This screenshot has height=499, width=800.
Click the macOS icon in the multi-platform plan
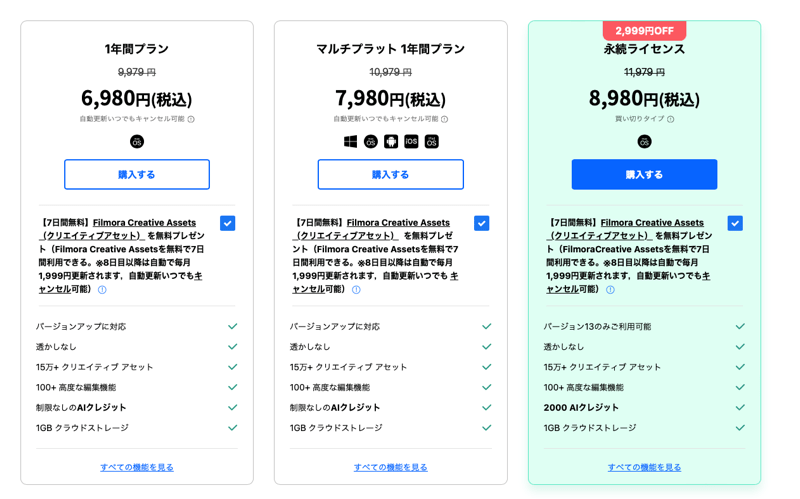371,141
